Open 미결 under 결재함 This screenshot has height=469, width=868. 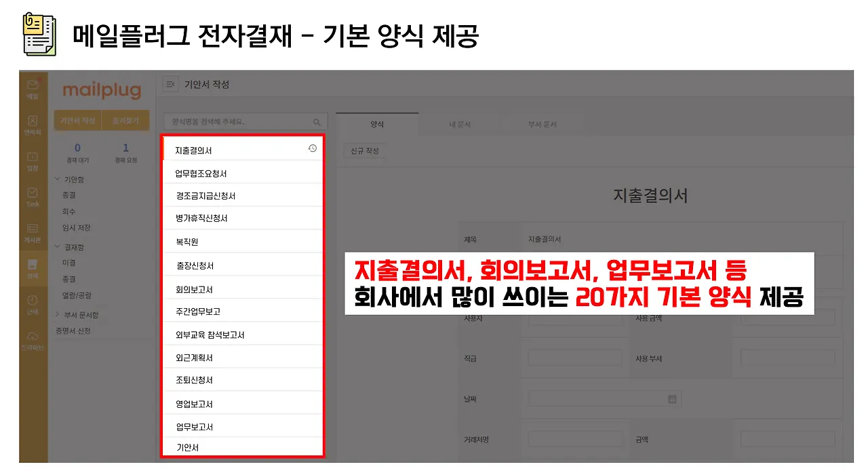[x=68, y=263]
